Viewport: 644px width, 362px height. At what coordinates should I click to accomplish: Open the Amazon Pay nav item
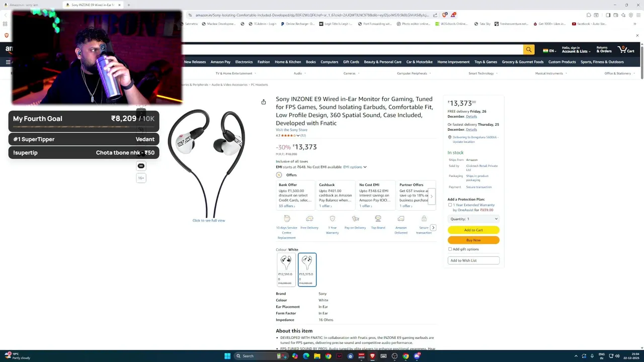pyautogui.click(x=220, y=62)
